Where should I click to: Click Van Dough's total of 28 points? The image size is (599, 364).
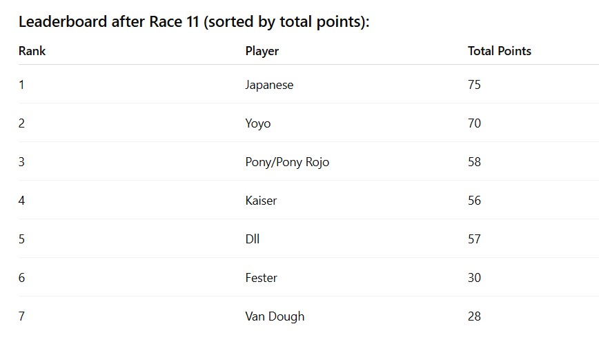[x=474, y=316]
